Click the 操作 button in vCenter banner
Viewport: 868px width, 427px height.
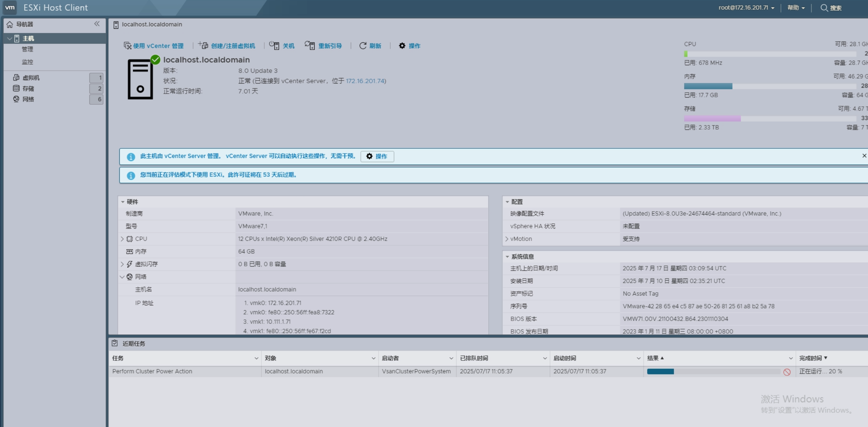click(377, 156)
